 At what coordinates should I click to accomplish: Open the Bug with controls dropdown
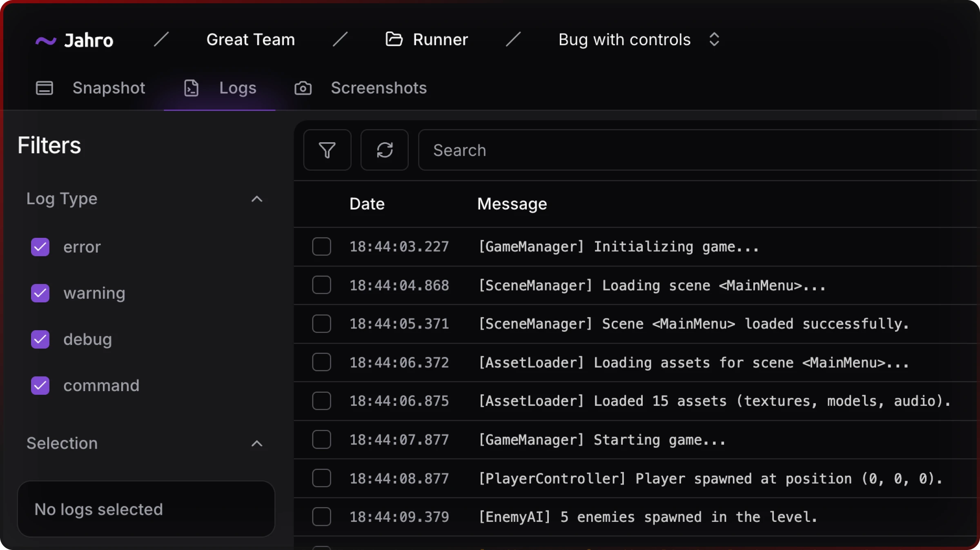coord(624,39)
